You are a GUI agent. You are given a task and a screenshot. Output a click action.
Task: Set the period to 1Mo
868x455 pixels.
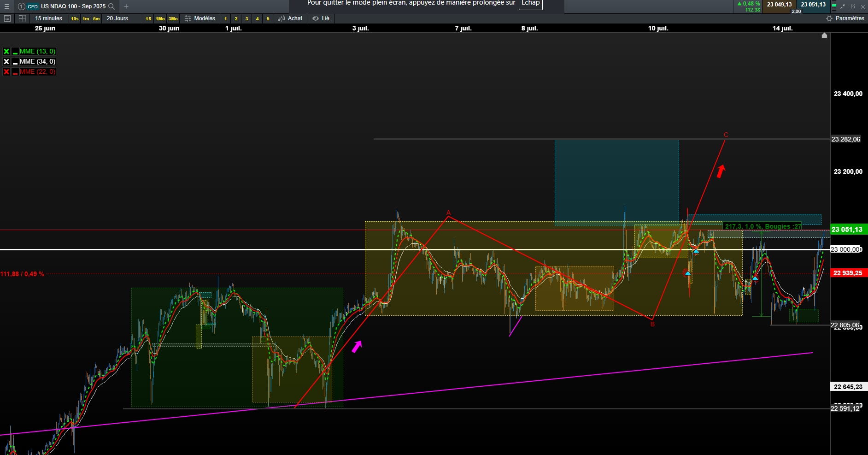click(x=160, y=19)
